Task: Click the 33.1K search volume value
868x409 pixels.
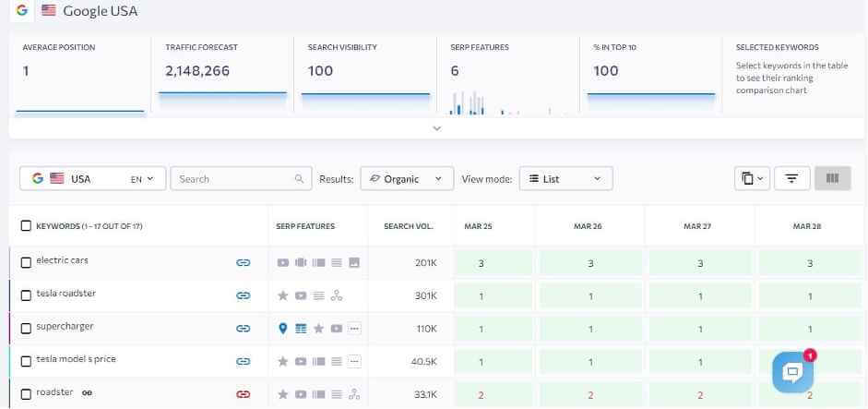Action: (425, 394)
